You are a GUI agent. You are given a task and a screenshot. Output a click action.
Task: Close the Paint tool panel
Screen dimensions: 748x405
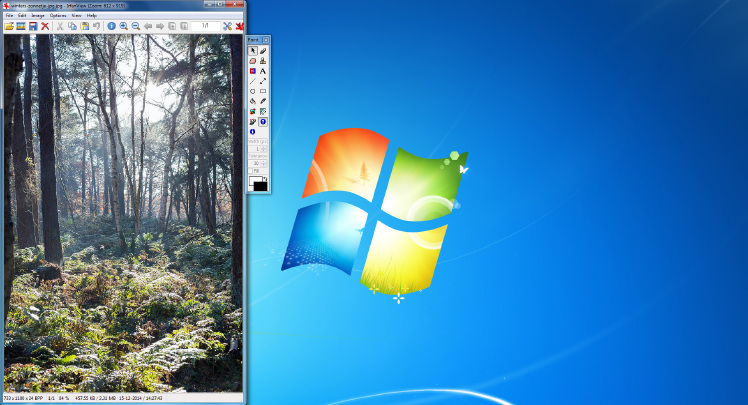tap(266, 40)
